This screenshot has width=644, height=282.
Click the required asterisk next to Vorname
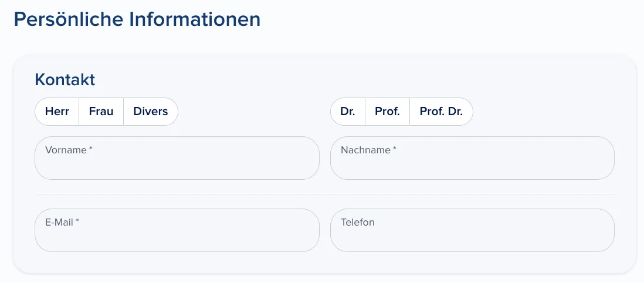91,149
